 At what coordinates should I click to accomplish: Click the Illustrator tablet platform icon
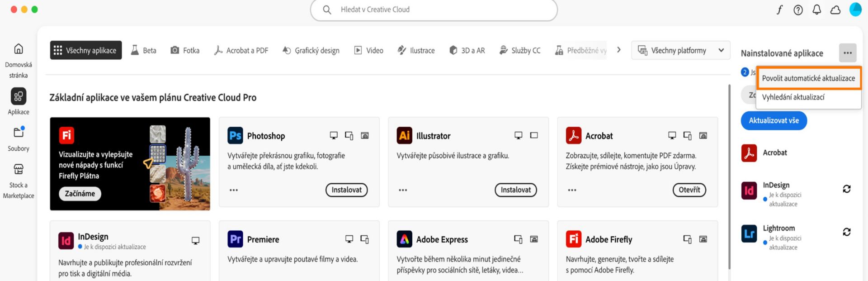(x=534, y=135)
